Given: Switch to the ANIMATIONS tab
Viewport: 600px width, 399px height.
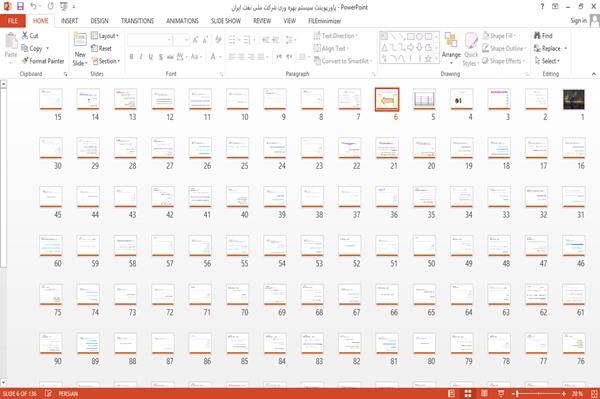Looking at the screenshot, I should tap(182, 21).
